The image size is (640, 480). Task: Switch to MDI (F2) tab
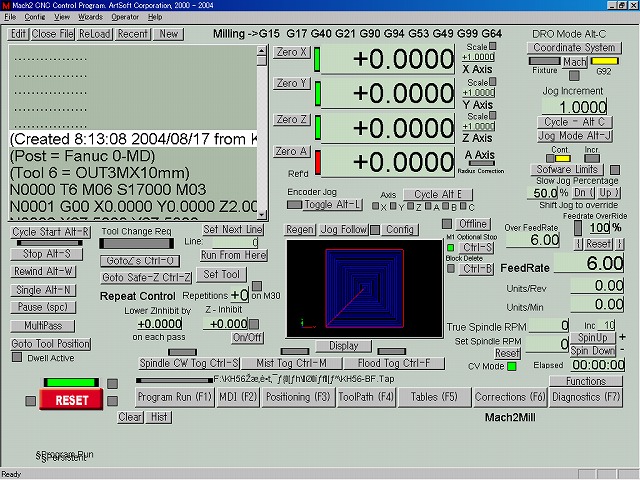pyautogui.click(x=238, y=397)
